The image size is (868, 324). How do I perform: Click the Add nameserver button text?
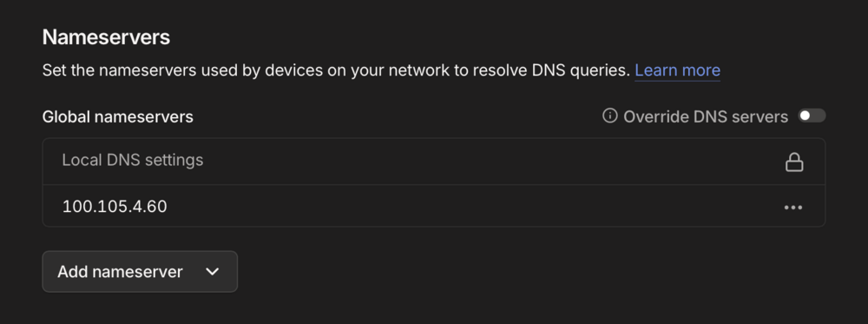click(120, 271)
